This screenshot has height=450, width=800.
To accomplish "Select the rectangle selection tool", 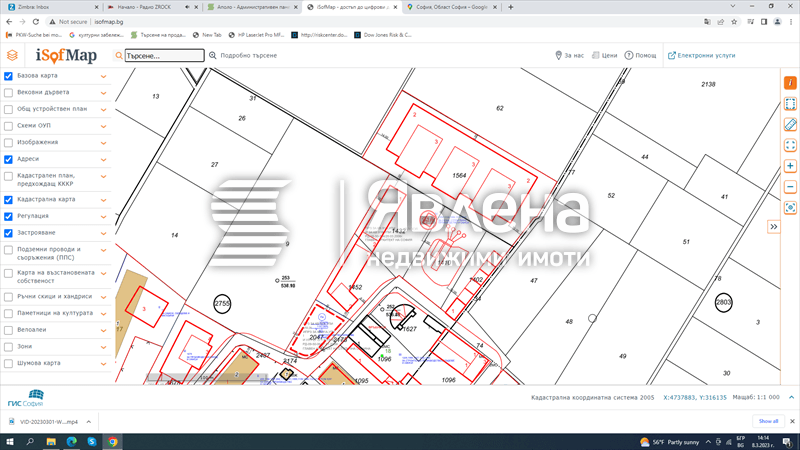I will point(790,104).
